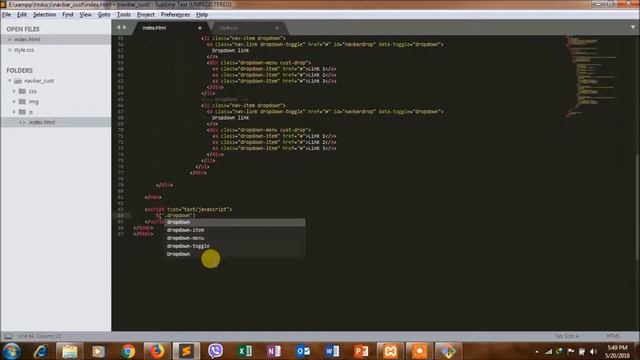Viewport: 640px width, 360px height.
Task: Collapse the navbar_cust folder
Action: pos(10,81)
